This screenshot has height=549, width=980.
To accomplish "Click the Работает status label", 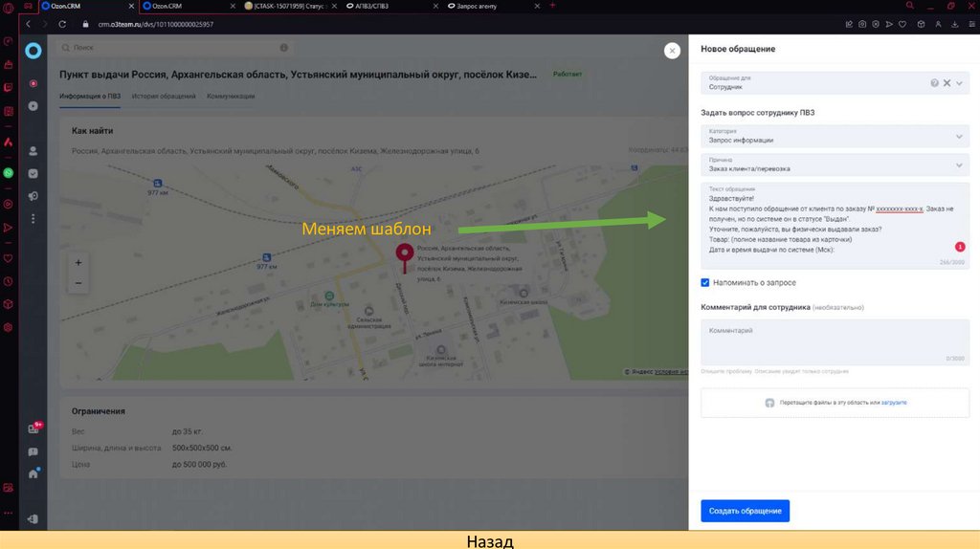I will point(568,75).
